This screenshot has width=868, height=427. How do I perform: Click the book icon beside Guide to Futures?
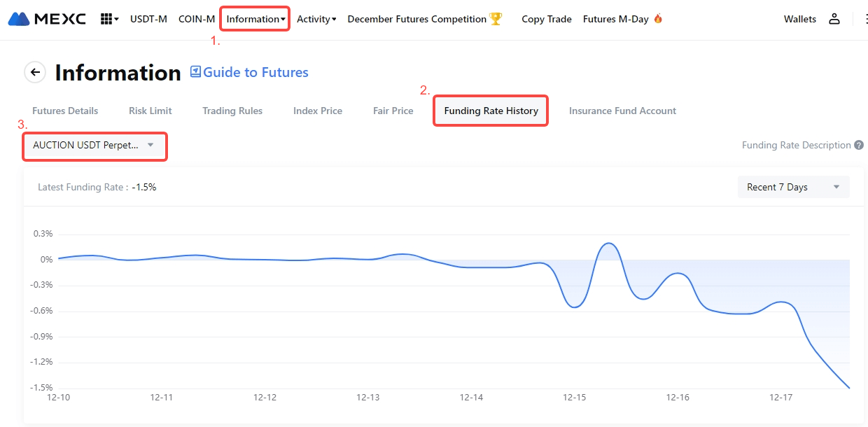point(195,71)
